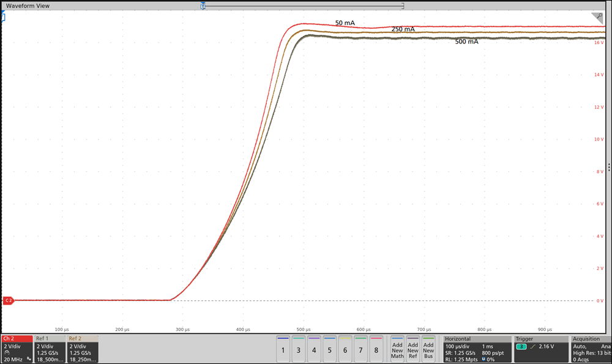This screenshot has width=612, height=364.
Task: Open the Ref 2 badge settings
Action: click(x=83, y=349)
